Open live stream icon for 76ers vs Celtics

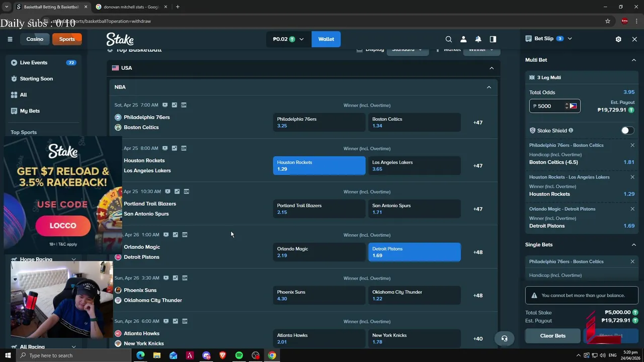tap(165, 105)
